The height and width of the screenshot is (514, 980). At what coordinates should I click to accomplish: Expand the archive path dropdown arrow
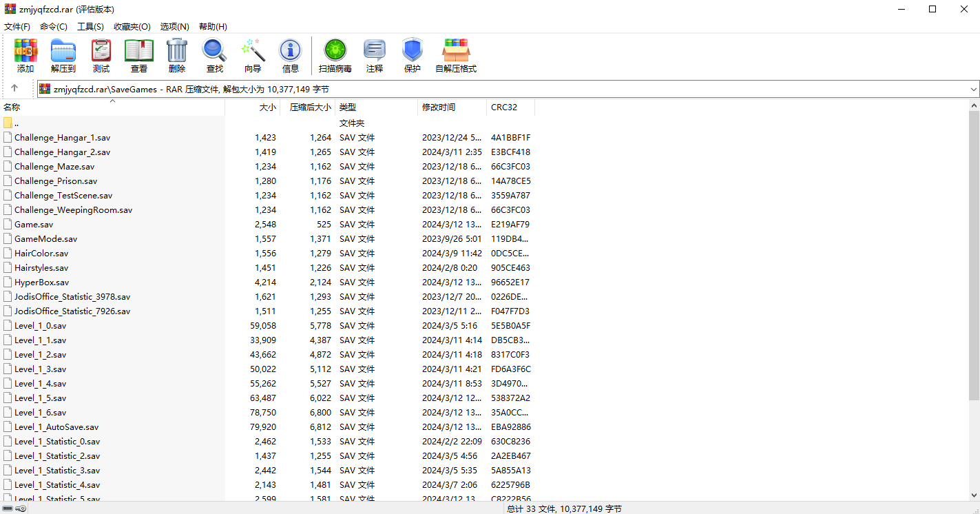pyautogui.click(x=973, y=89)
